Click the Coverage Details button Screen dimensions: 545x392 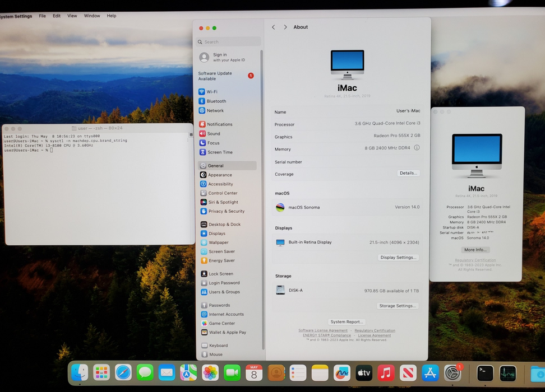click(x=408, y=173)
